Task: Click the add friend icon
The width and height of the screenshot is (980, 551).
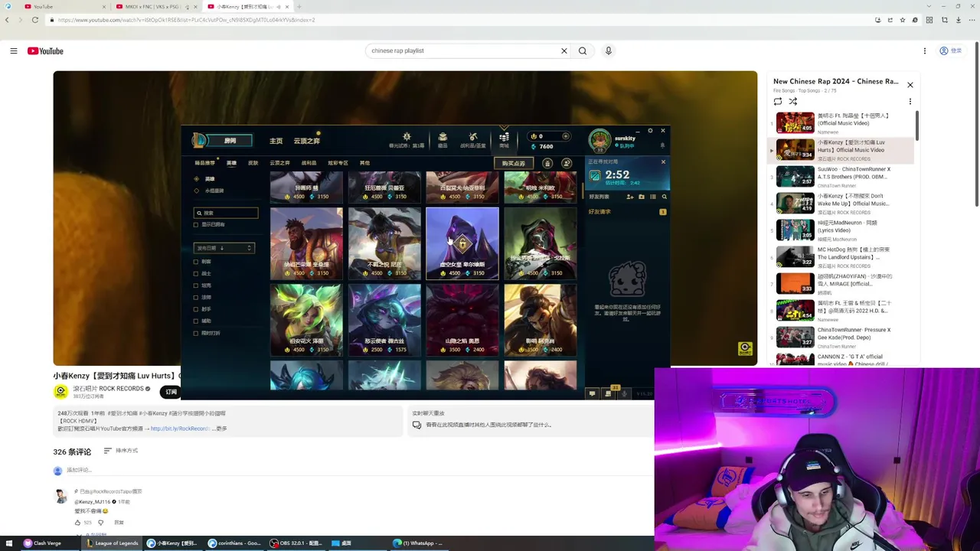Action: 630,197
